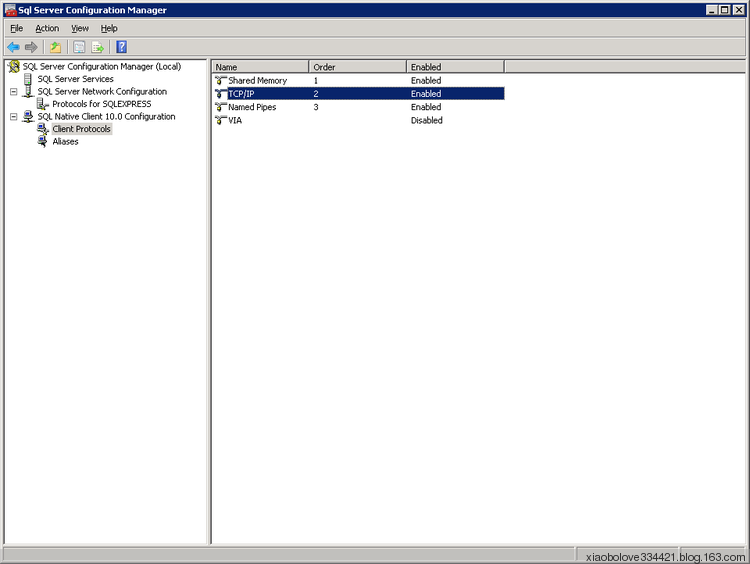
Task: Open the Action menu
Action: click(x=47, y=28)
